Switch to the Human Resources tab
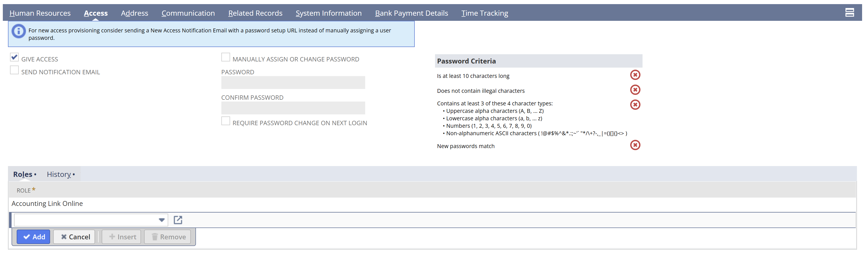 (40, 13)
